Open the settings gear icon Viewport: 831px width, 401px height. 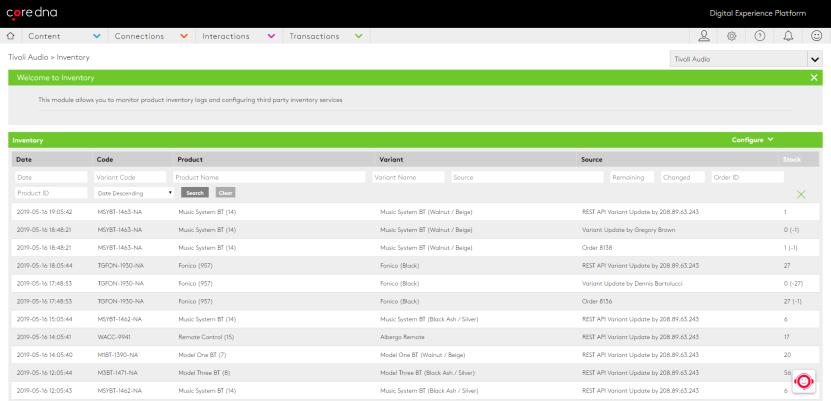(x=731, y=36)
